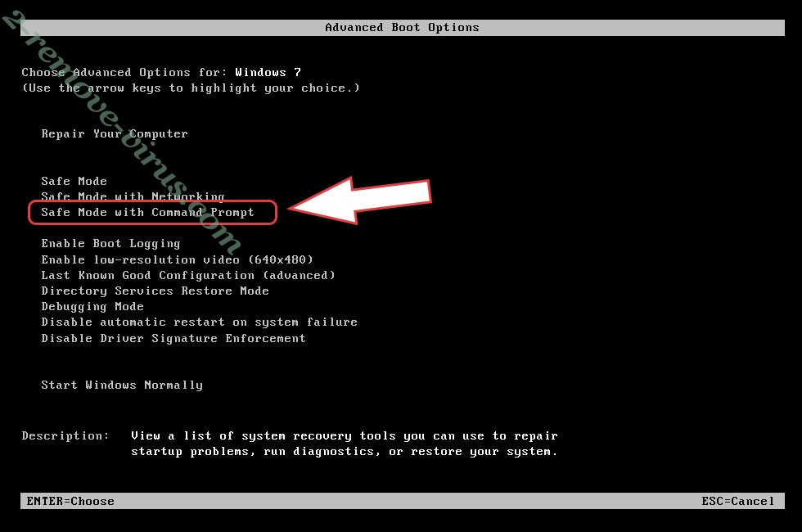Select Last Known Good Configuration (advanced)
The height and width of the screenshot is (532, 802).
(x=188, y=275)
